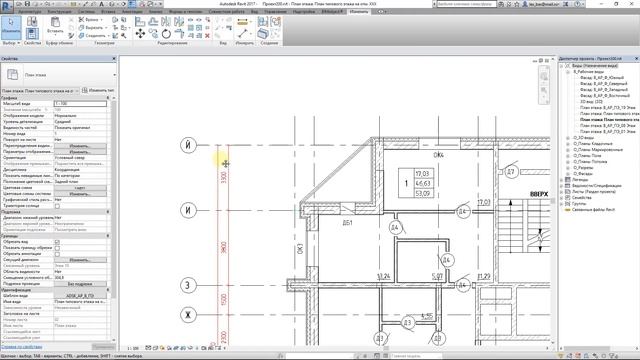Image resolution: width=640 pixels, height=360 pixels.
Task: Click zoom control on navigation bar
Action: 544,91
